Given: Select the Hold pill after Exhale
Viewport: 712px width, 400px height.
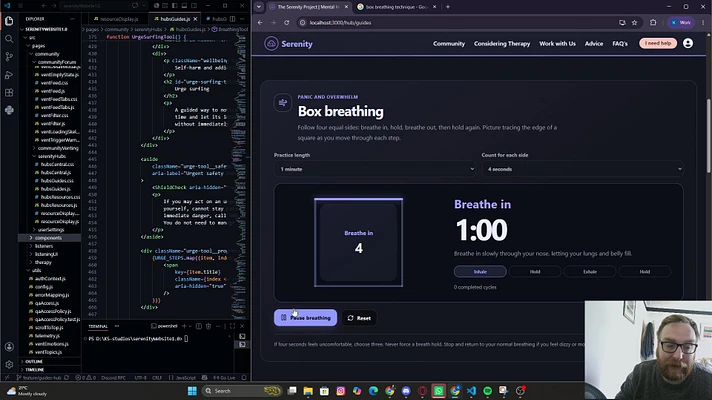Looking at the screenshot, I should (645, 272).
